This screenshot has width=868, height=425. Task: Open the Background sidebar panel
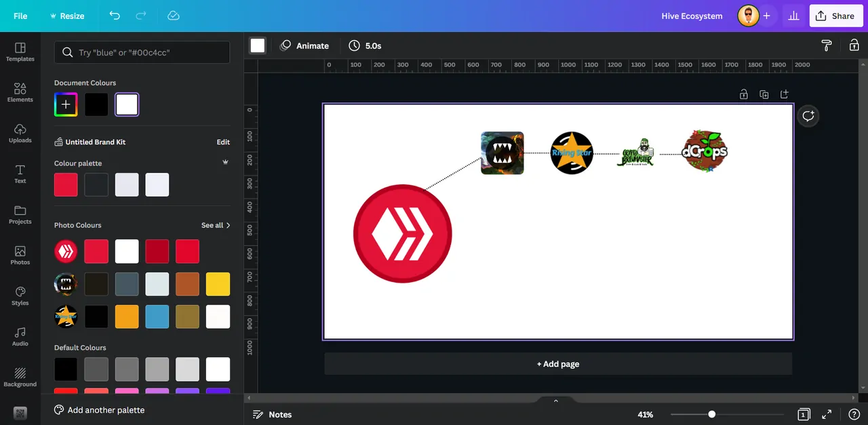click(20, 378)
